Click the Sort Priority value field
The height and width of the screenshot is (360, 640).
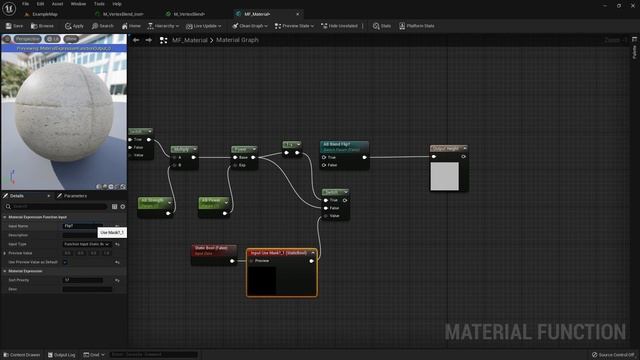pos(83,280)
